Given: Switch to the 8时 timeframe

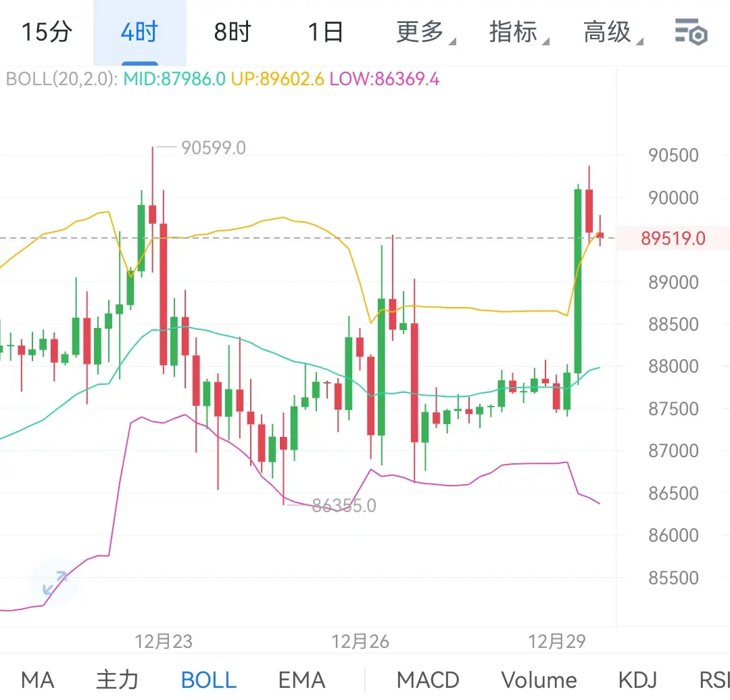Looking at the screenshot, I should [233, 32].
